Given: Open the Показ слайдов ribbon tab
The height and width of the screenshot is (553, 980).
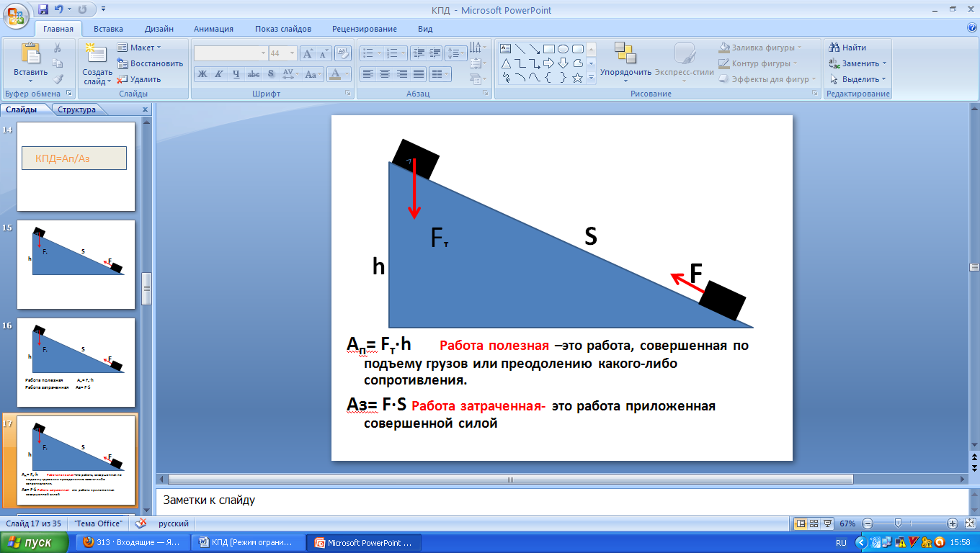Looking at the screenshot, I should pyautogui.click(x=283, y=29).
